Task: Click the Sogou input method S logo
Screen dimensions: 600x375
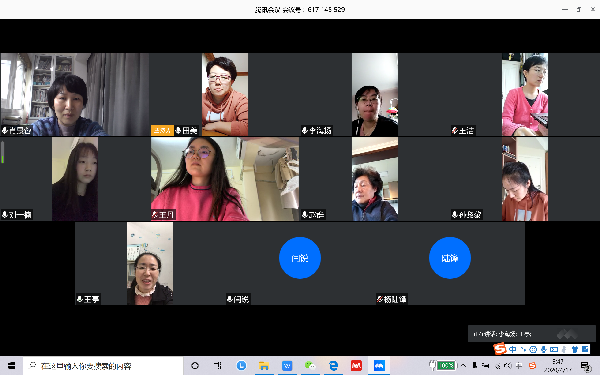Action: [x=500, y=349]
